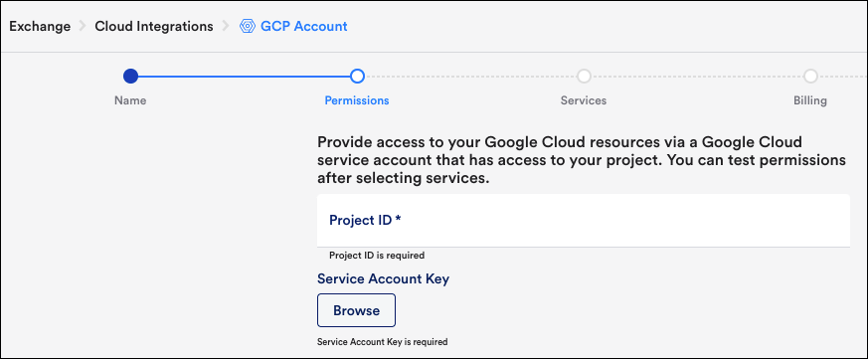Viewport: 868px width, 359px height.
Task: Open the Exchange breadcrumb link
Action: (40, 26)
